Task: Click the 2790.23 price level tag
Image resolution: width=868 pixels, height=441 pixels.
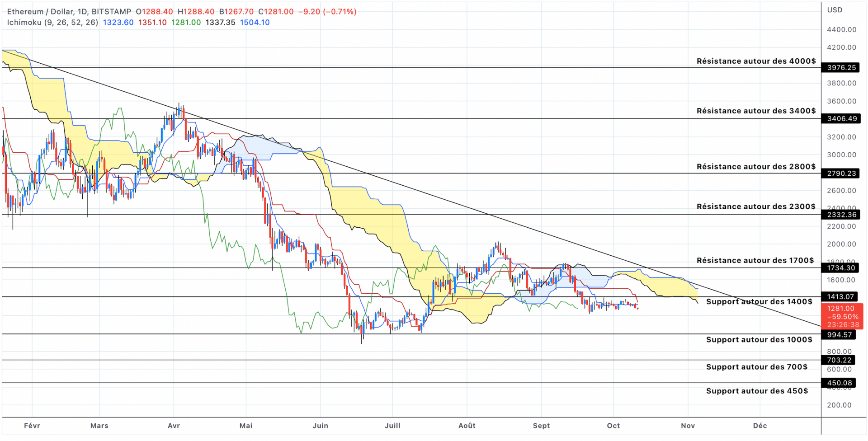Action: click(x=841, y=174)
